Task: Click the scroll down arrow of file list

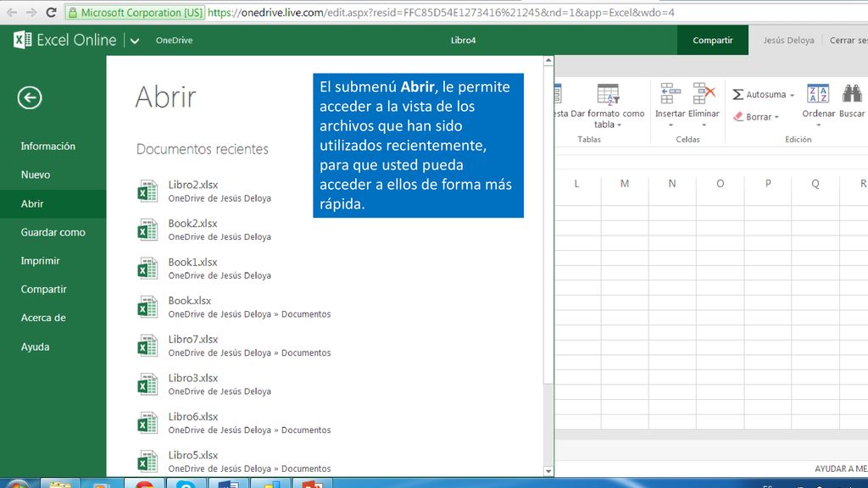Action: tap(548, 471)
